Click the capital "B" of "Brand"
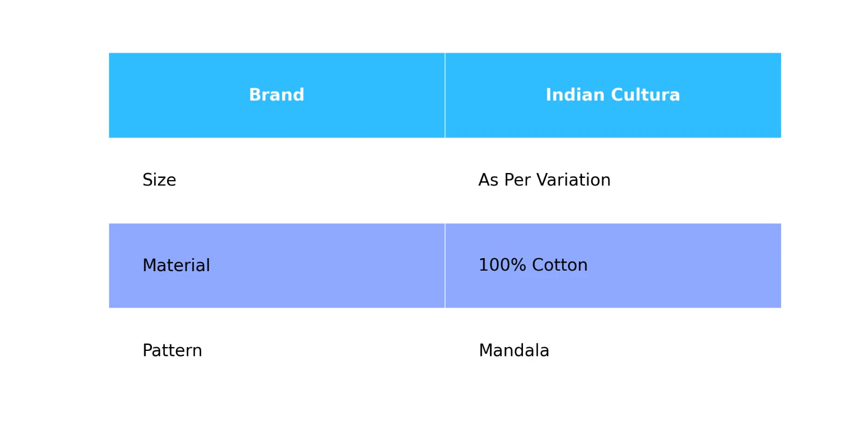Viewport: 868px width, 442px height. click(x=255, y=95)
